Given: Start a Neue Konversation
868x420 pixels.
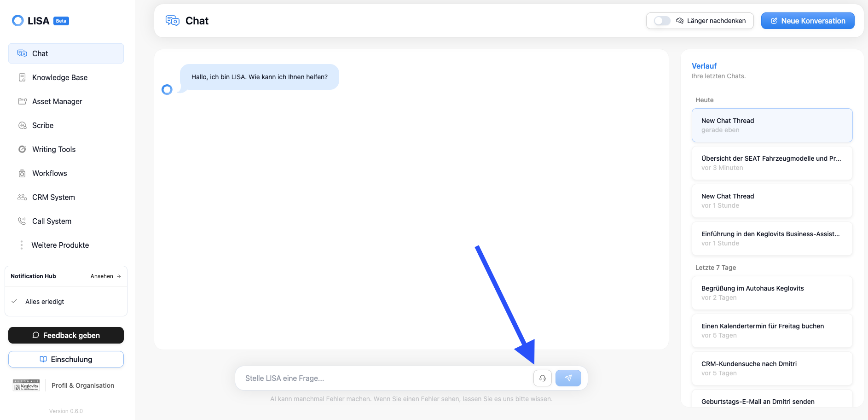Looking at the screenshot, I should pyautogui.click(x=808, y=21).
